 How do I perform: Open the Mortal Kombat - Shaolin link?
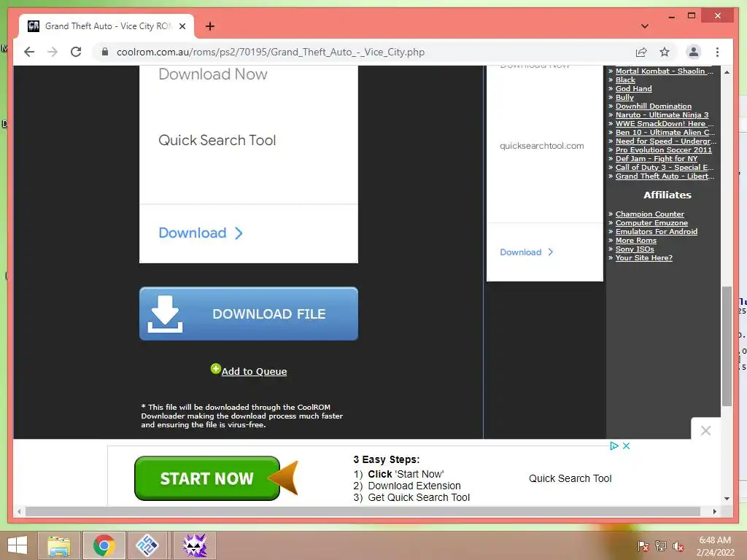click(x=664, y=71)
